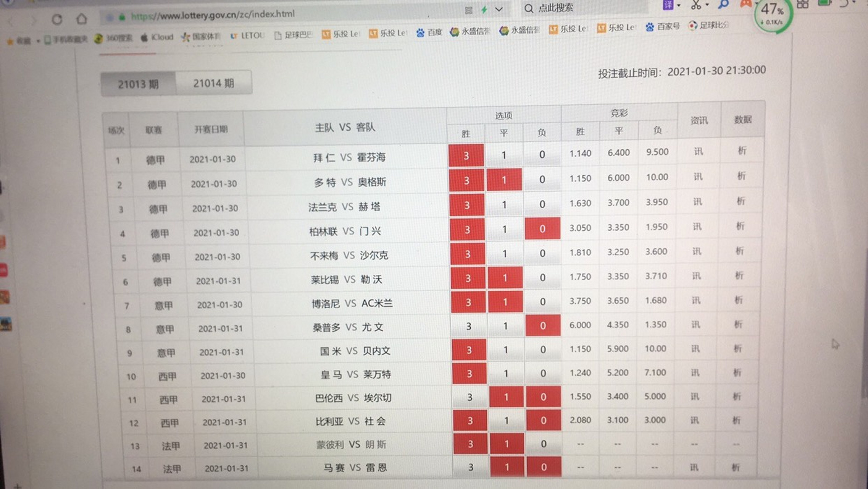The image size is (868, 489).
Task: Open the scissors screenshot tool
Action: tap(695, 5)
